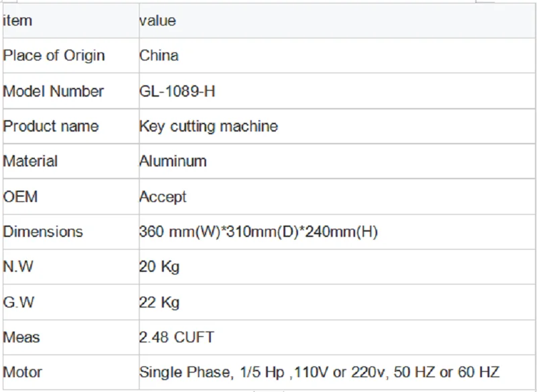
Task: Click the 'Aluminum' value
Action: [x=173, y=161]
